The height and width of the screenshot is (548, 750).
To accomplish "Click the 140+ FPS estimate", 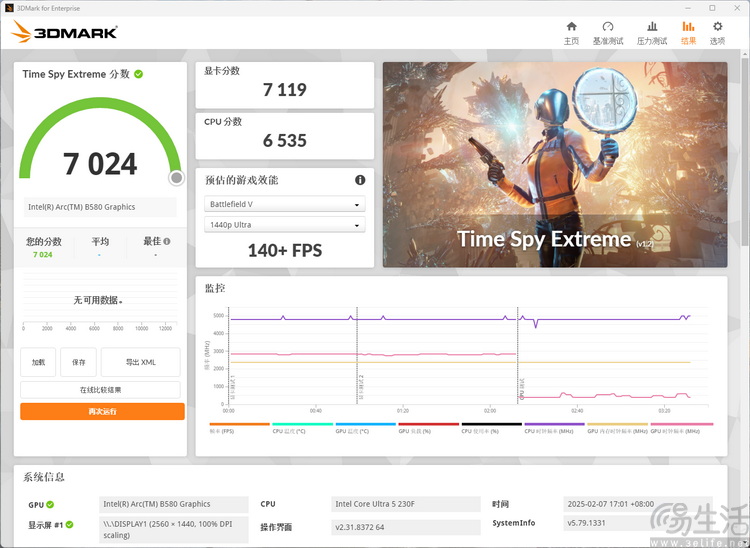I will (x=285, y=250).
